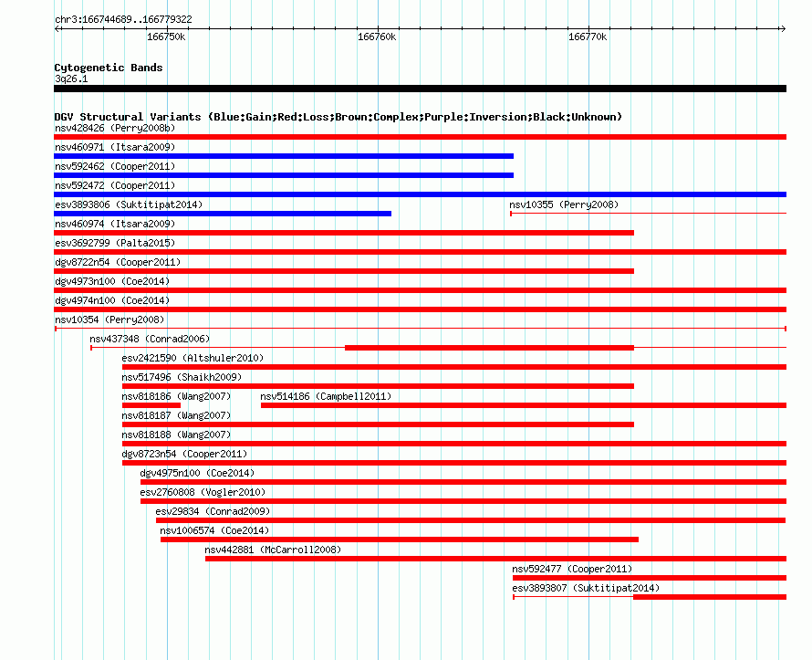Open nsv460974 (Itsara2009) variant

(115, 224)
